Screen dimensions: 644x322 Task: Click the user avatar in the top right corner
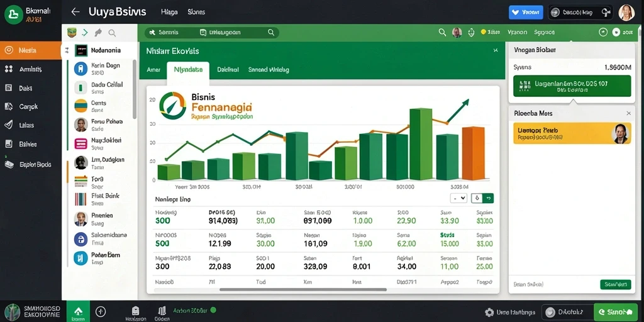tap(626, 13)
